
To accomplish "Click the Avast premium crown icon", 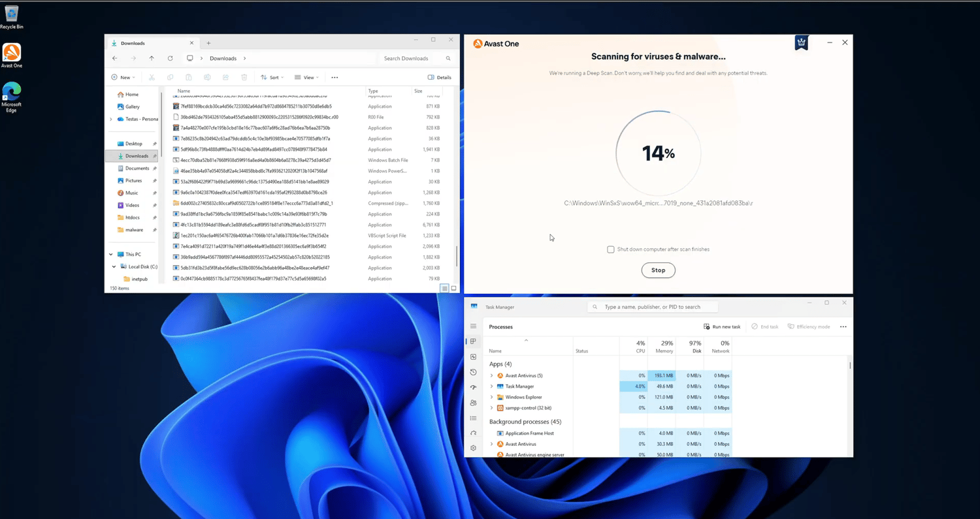I will click(802, 42).
